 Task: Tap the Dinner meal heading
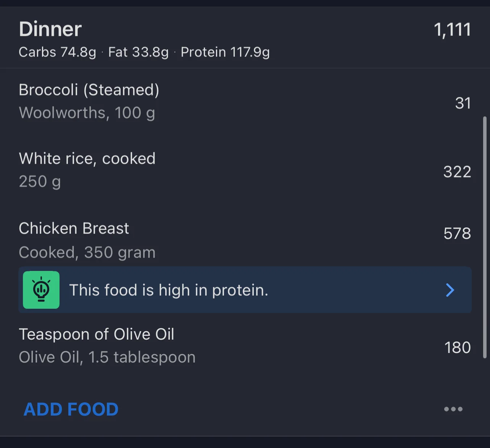[x=50, y=29]
